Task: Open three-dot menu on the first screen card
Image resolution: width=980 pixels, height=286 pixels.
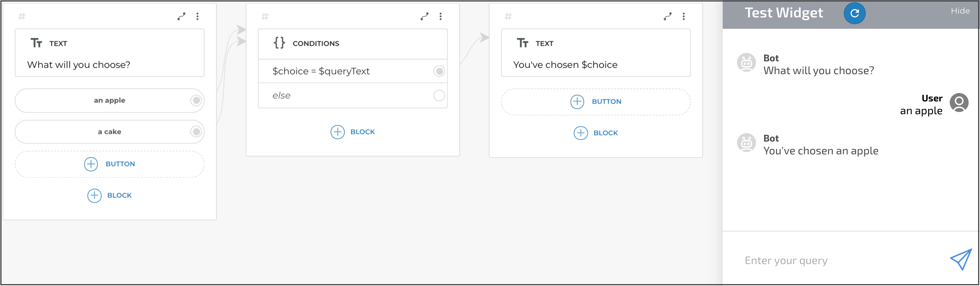Action: [x=198, y=16]
